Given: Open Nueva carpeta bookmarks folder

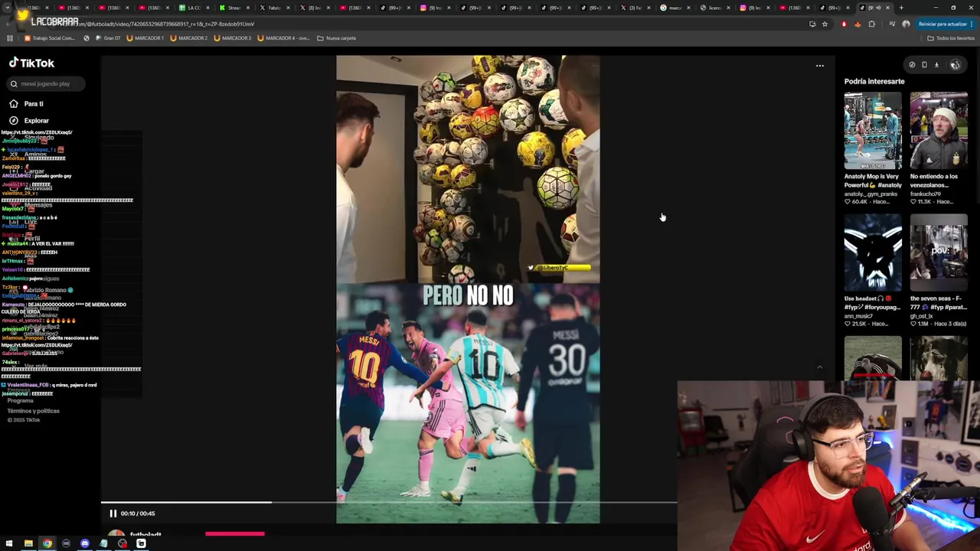Looking at the screenshot, I should [336, 38].
